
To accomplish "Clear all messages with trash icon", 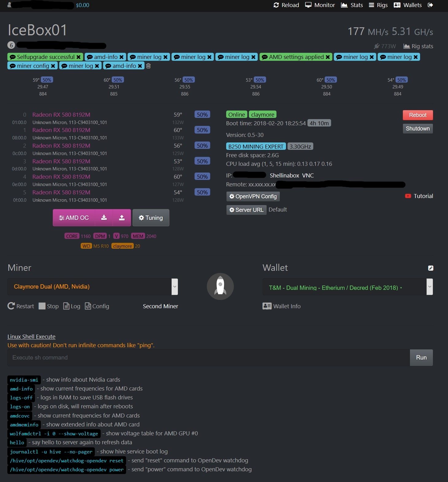I will point(149,66).
